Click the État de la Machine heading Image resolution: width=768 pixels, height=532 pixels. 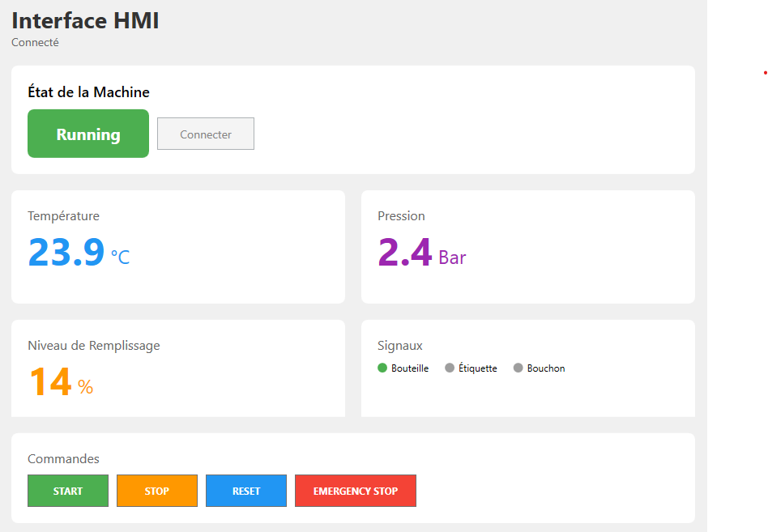[88, 92]
